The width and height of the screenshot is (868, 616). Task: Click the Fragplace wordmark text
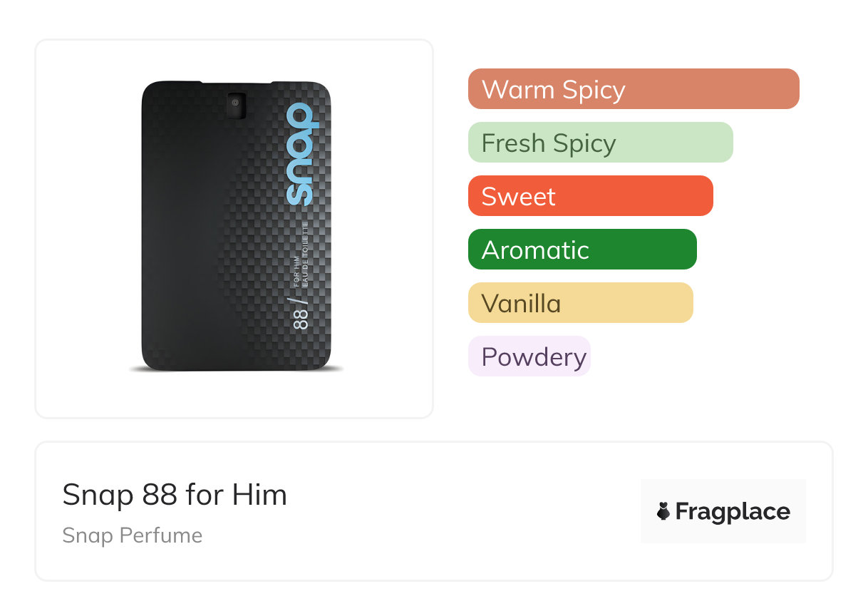[x=733, y=511]
